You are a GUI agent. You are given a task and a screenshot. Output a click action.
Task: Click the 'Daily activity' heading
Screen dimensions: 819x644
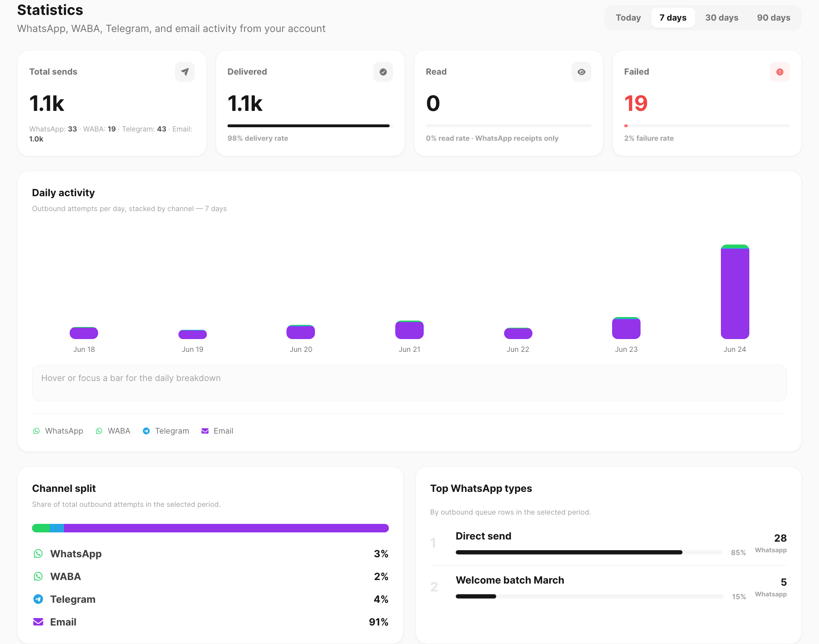63,193
